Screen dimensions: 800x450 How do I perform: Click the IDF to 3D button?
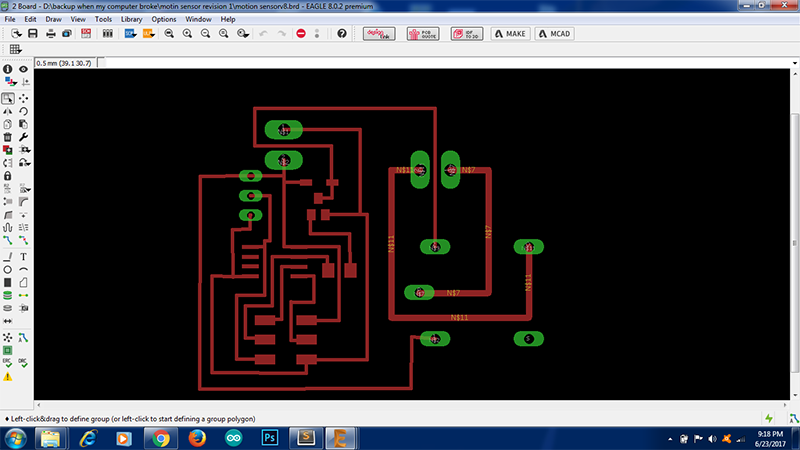pyautogui.click(x=467, y=34)
